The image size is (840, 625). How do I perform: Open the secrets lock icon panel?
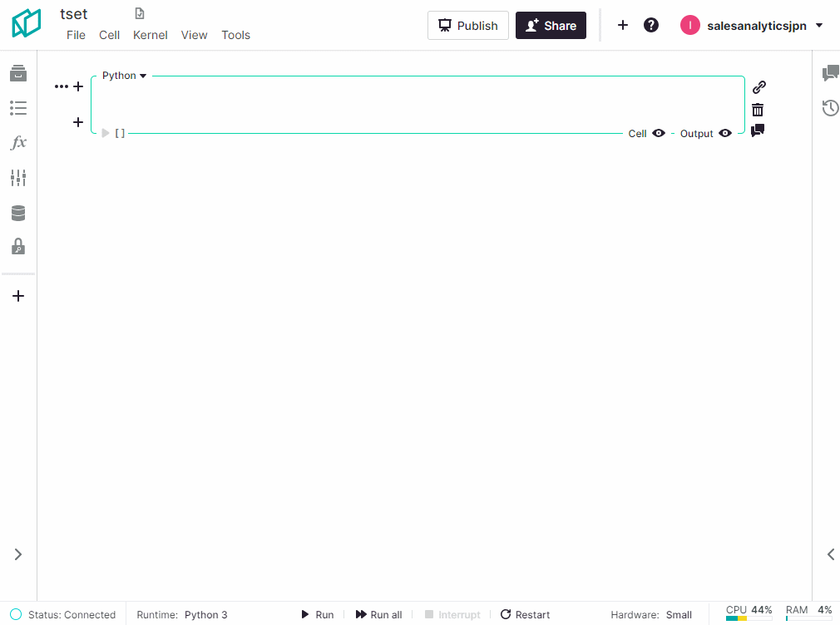coord(18,247)
